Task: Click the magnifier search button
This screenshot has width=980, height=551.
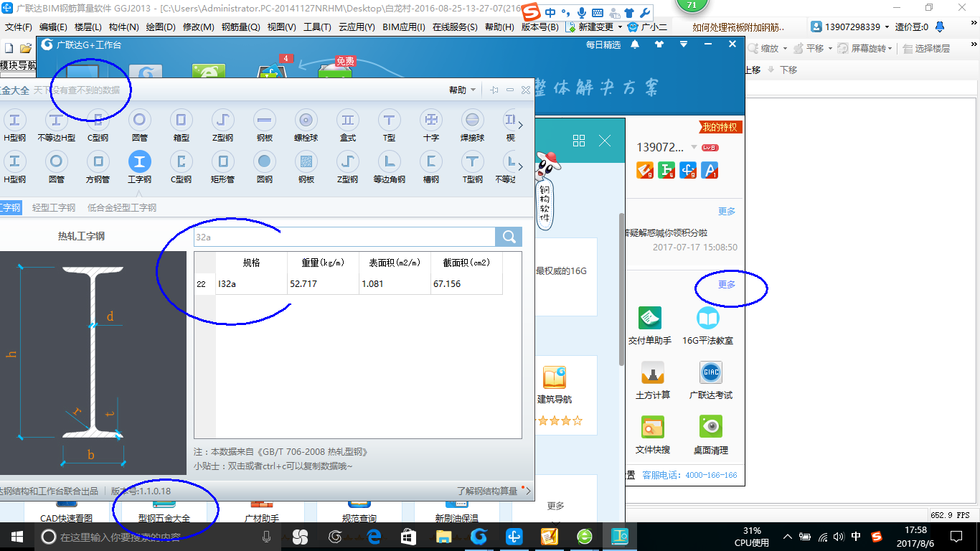Action: point(509,237)
